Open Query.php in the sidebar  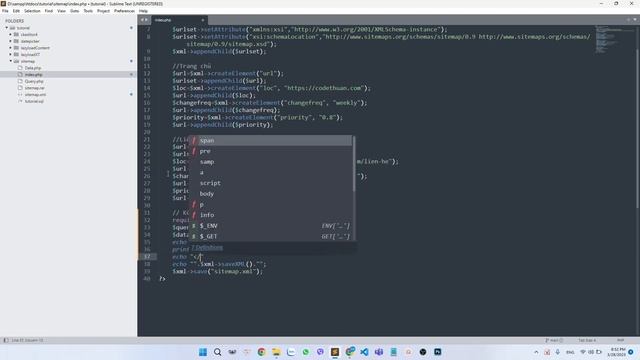point(34,81)
